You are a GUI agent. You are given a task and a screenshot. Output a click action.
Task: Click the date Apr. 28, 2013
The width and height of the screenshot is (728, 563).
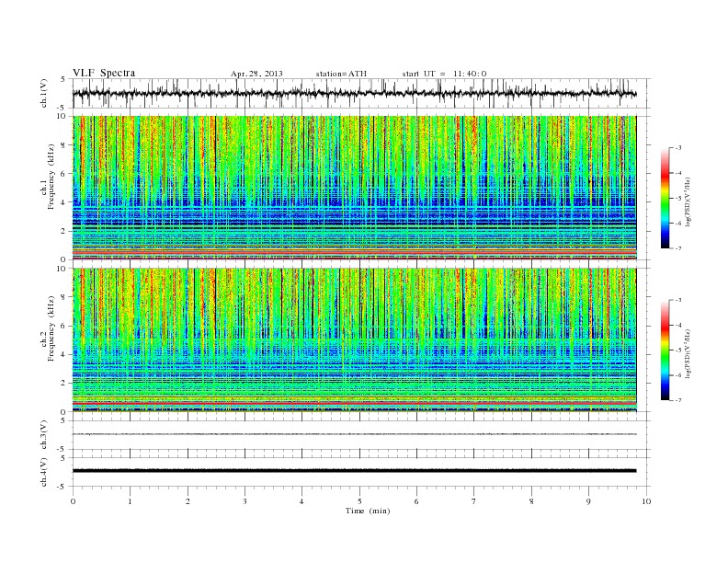tap(256, 74)
